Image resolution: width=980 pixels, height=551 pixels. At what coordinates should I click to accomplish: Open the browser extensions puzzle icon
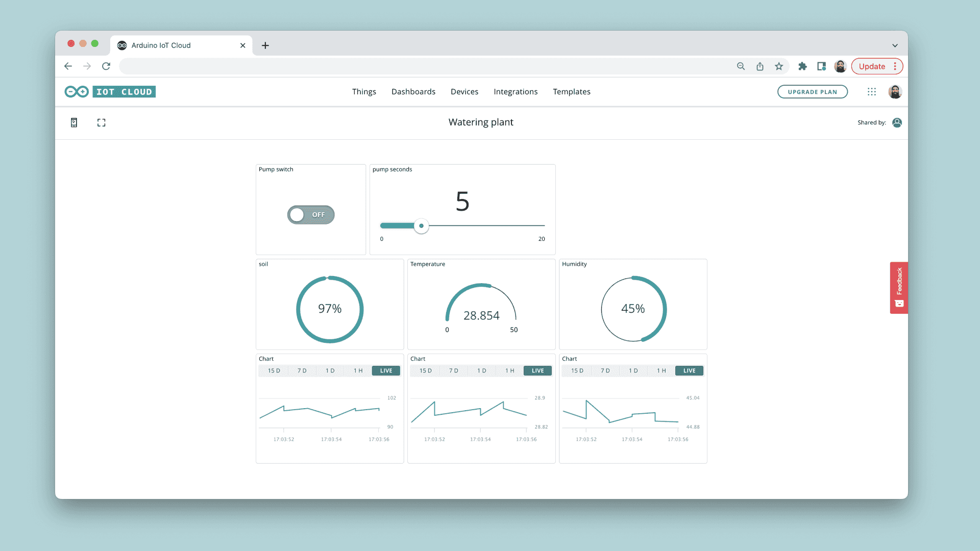coord(802,66)
